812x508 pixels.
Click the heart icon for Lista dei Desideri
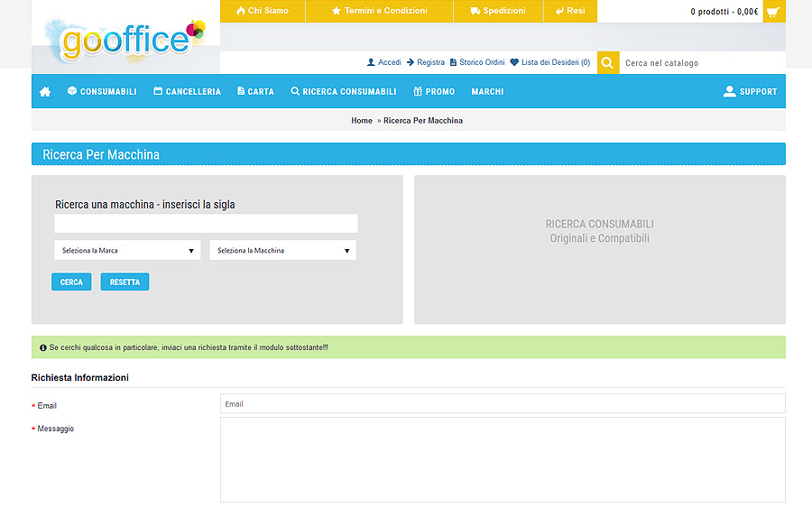pos(514,62)
